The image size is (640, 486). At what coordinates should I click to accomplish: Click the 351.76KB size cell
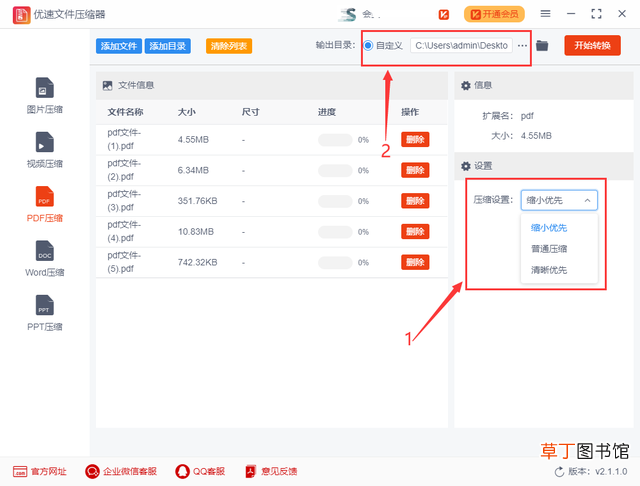click(198, 201)
